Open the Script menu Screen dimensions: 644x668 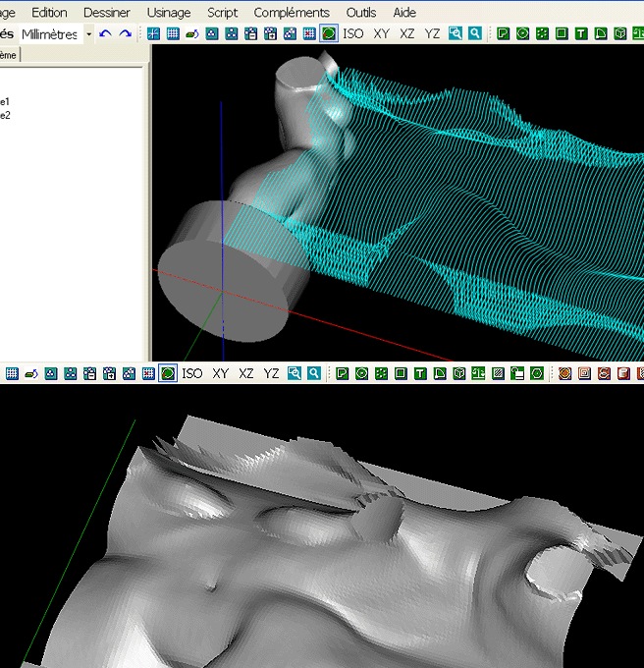click(222, 13)
